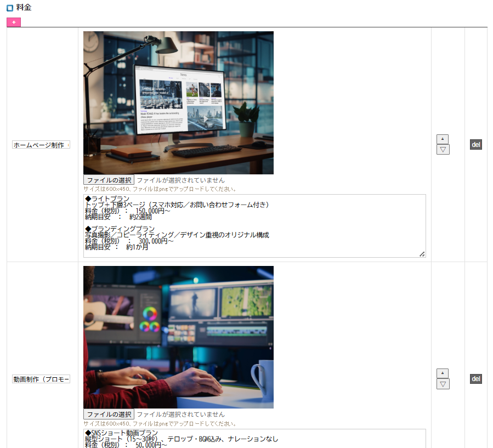Delete the 動画制作 row with del
The height and width of the screenshot is (448, 493).
(475, 379)
